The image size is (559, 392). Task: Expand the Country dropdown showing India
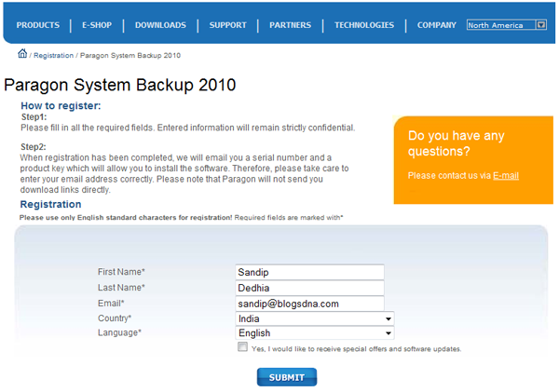[315, 318]
